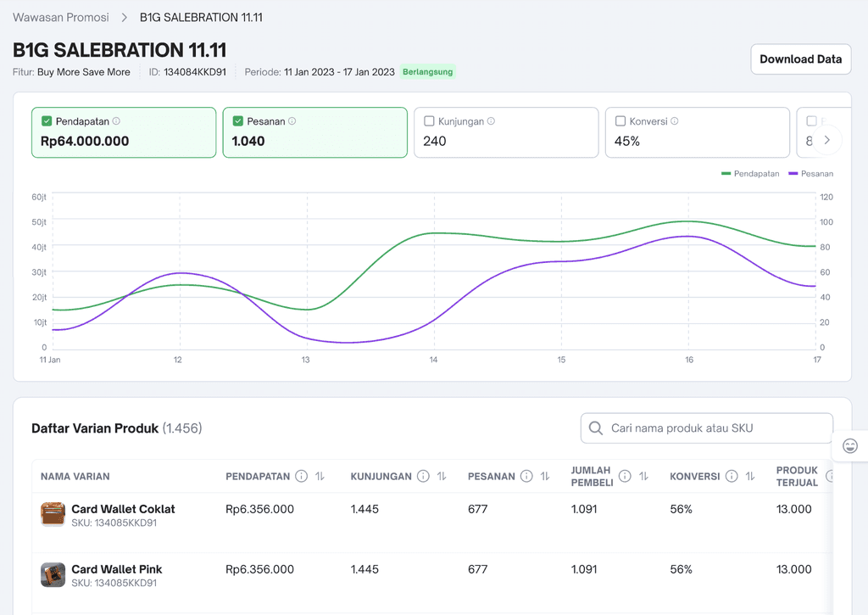
Task: Click the 16 date marker on chart
Action: pyautogui.click(x=689, y=360)
